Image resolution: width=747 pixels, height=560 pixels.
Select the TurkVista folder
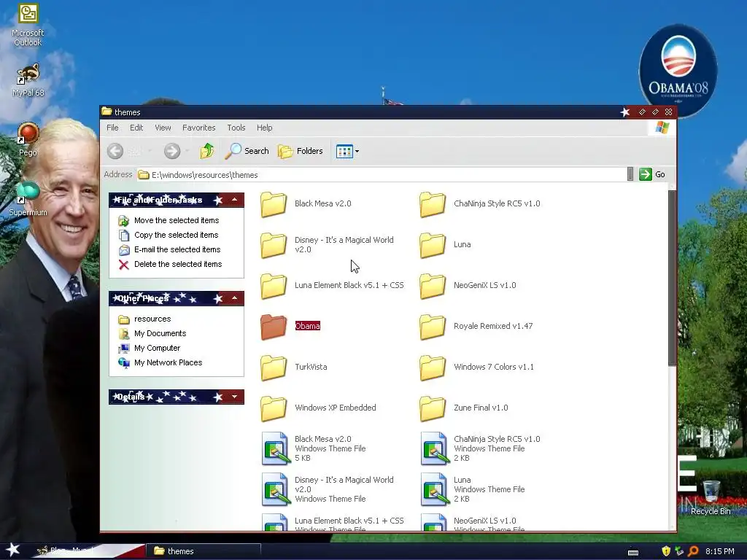[x=294, y=367]
